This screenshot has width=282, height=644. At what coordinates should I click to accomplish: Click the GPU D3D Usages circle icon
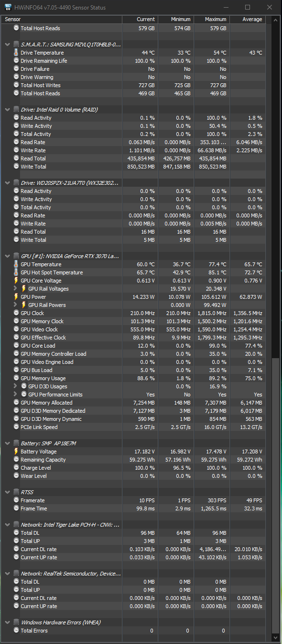[24, 386]
